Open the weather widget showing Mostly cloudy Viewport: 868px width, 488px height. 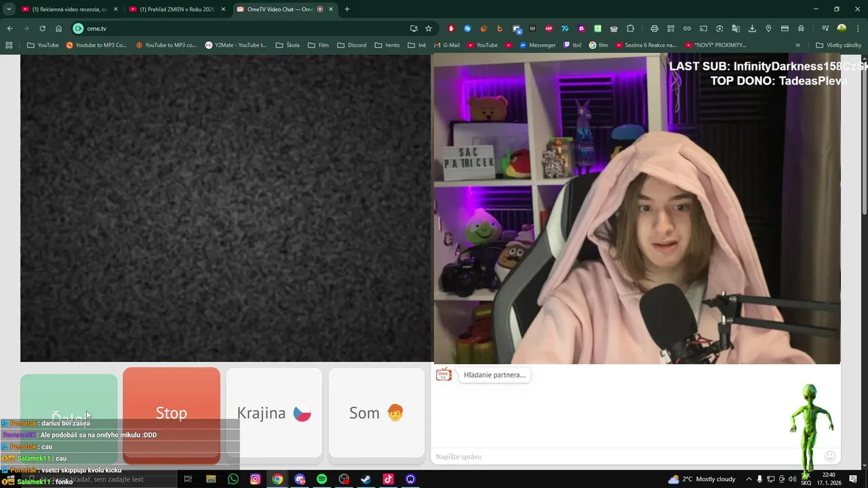point(702,479)
